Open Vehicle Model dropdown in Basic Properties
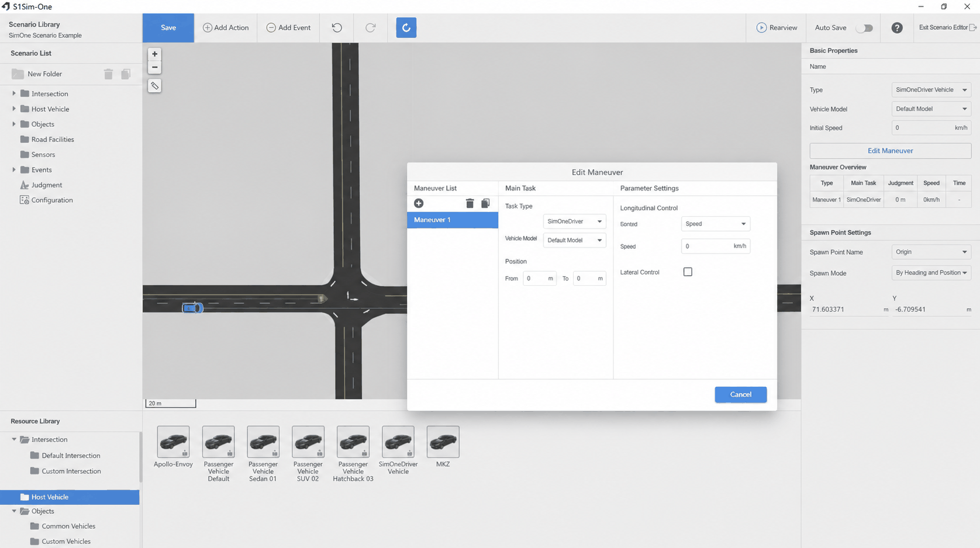 pos(931,109)
